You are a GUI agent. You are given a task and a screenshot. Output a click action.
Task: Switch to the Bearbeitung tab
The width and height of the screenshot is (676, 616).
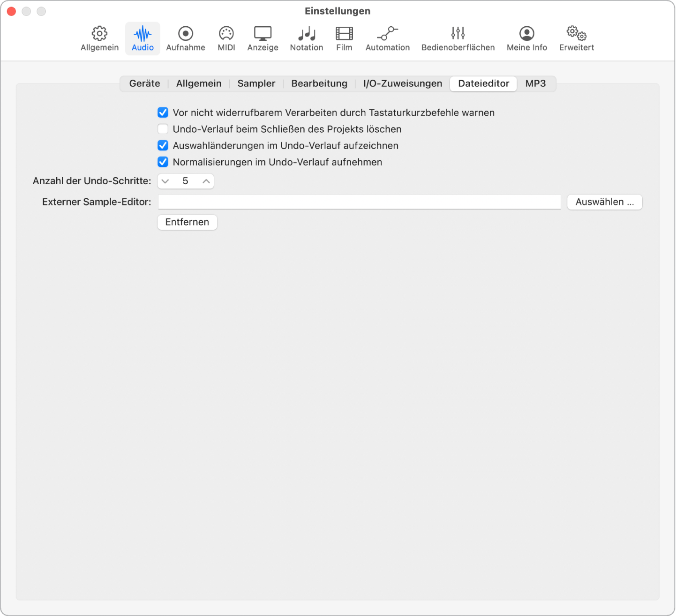[x=319, y=83]
